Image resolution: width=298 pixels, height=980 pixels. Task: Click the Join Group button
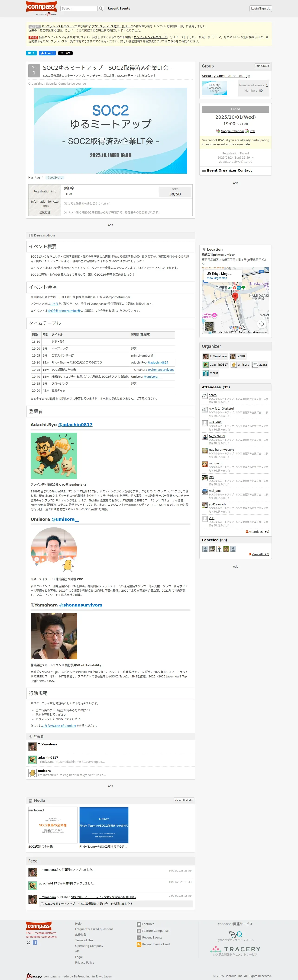pyautogui.click(x=262, y=66)
